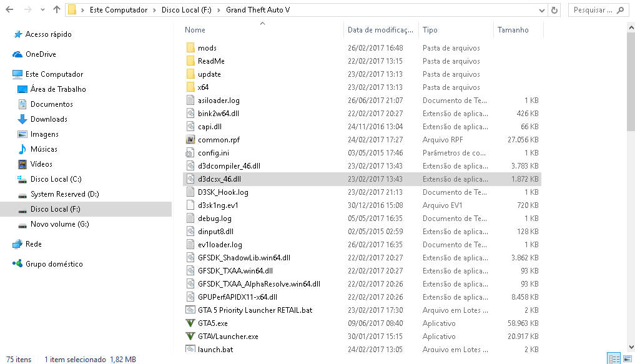
Task: Click the file list scroll up arrow
Action: (631, 27)
